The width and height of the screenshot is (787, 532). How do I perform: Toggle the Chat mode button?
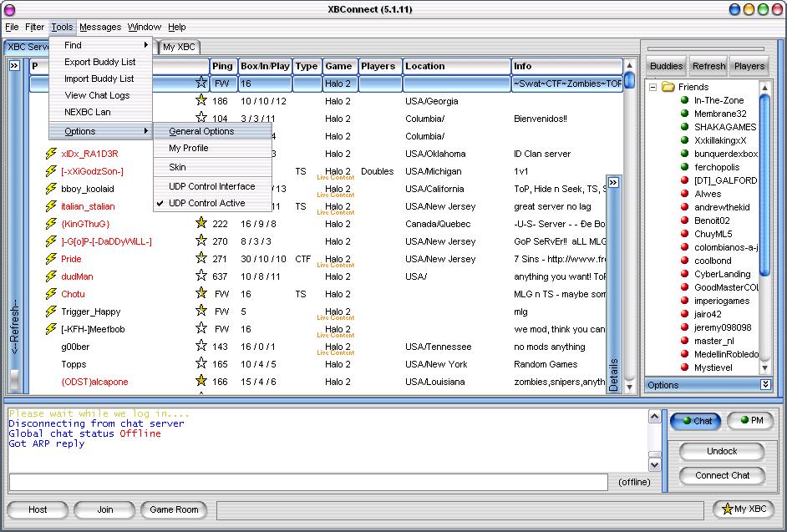[695, 421]
